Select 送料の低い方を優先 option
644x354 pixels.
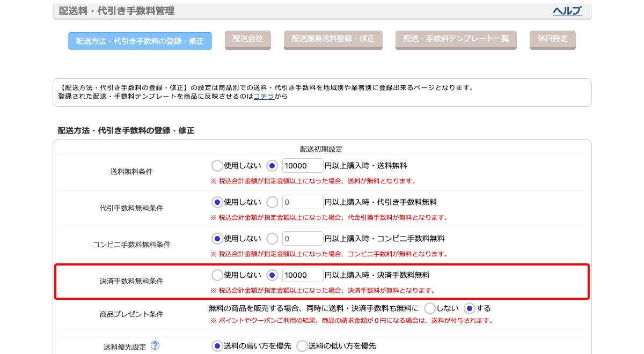coord(302,346)
